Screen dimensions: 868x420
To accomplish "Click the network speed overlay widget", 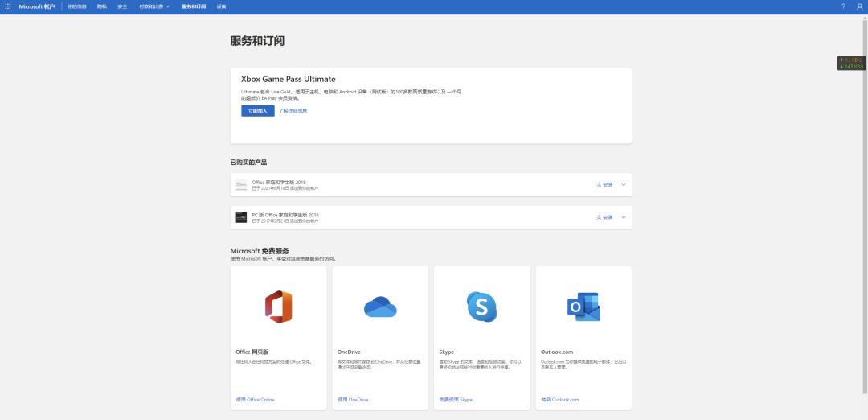I will click(851, 63).
